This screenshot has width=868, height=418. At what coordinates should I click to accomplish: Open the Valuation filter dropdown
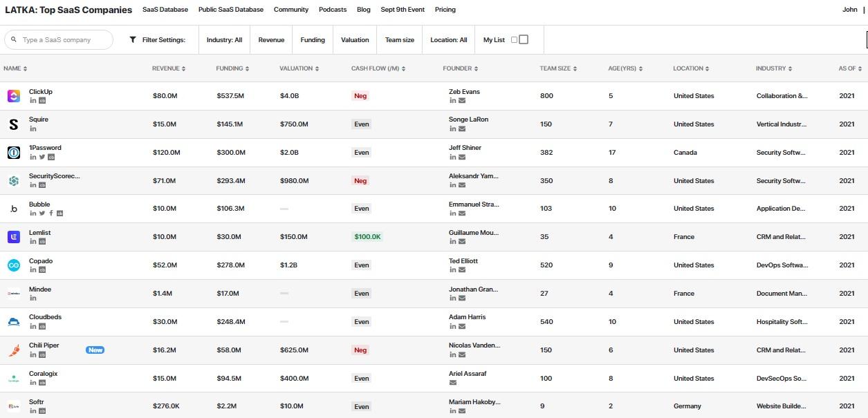pyautogui.click(x=355, y=40)
